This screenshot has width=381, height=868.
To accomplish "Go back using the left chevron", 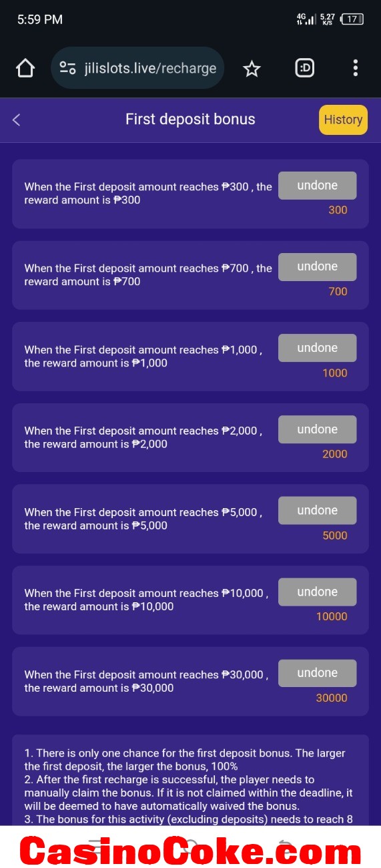I will (17, 120).
